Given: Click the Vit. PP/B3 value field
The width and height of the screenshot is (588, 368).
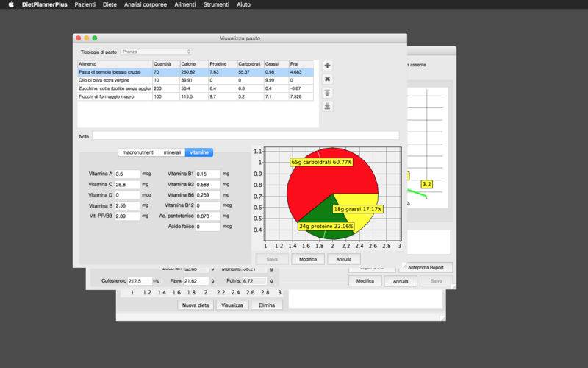Looking at the screenshot, I should 127,216.
